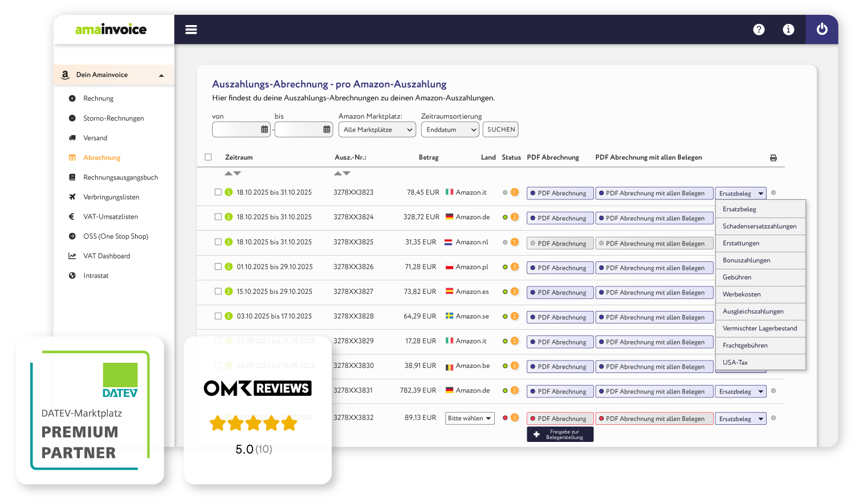
Task: Select Bonuszahlungen from the dropdown list
Action: click(x=760, y=260)
